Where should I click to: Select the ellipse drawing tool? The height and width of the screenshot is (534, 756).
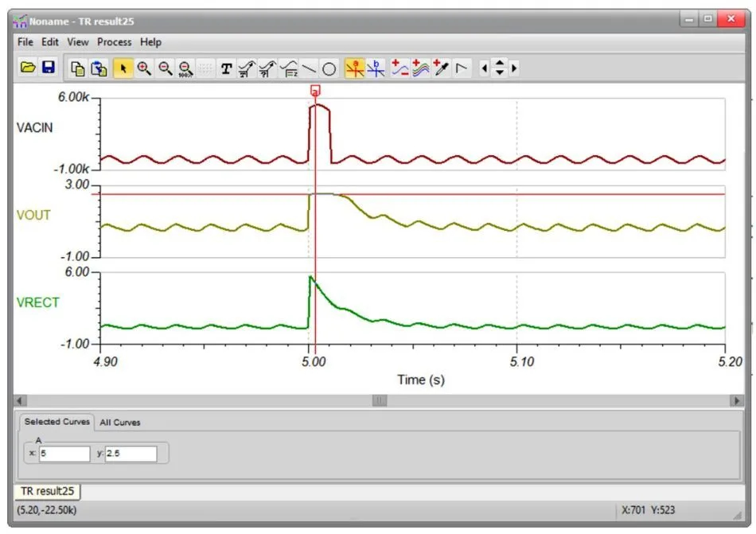[329, 68]
